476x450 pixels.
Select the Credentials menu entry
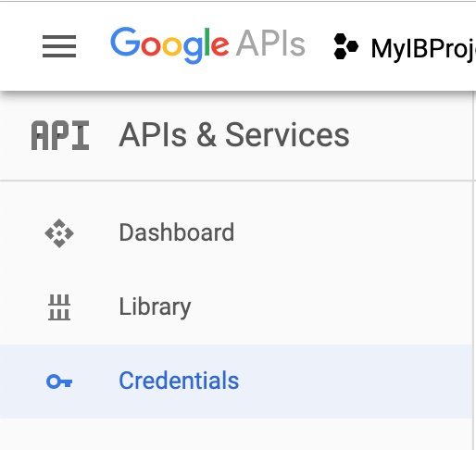[x=179, y=381]
